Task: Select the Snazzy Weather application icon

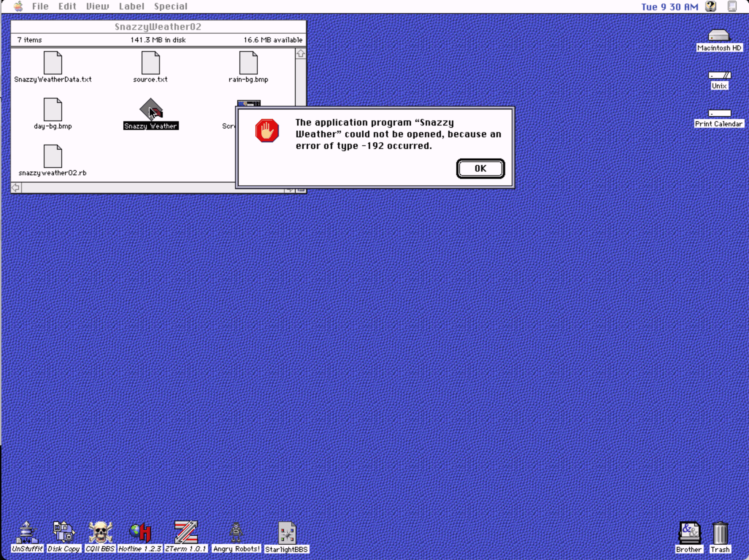Action: pyautogui.click(x=151, y=110)
